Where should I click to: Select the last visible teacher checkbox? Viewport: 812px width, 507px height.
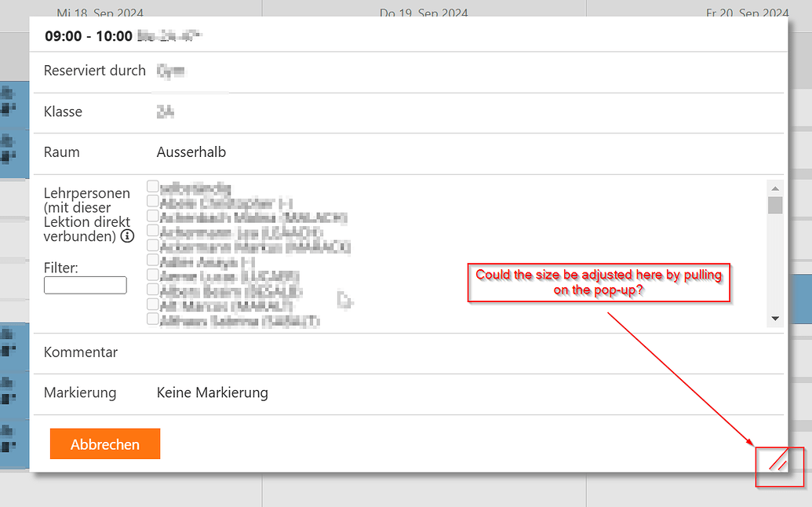(153, 319)
